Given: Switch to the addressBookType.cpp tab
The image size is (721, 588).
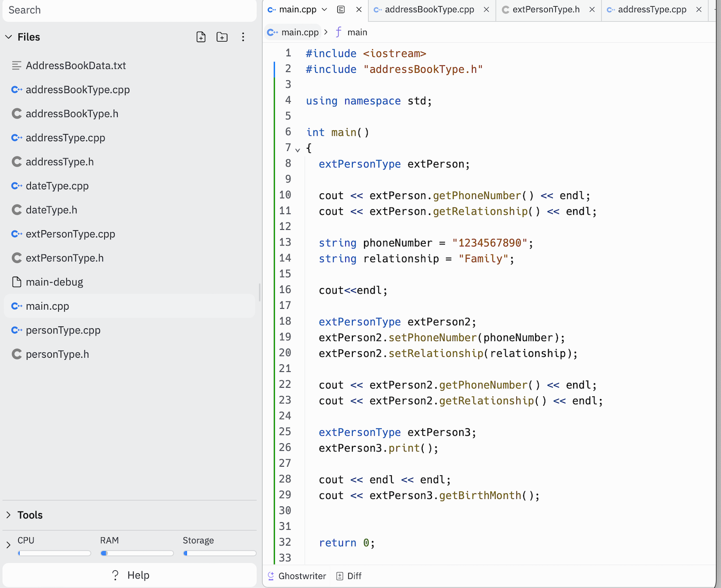Looking at the screenshot, I should pyautogui.click(x=429, y=9).
